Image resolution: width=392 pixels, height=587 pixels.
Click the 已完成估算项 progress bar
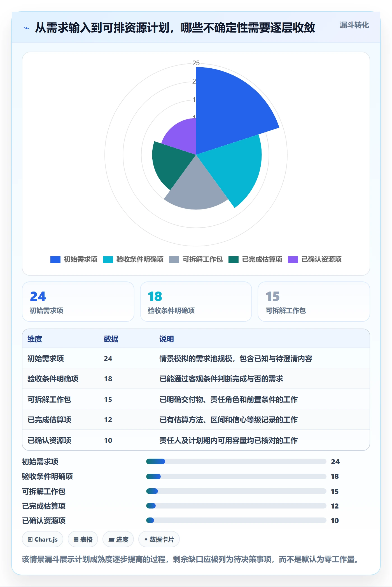tap(236, 506)
